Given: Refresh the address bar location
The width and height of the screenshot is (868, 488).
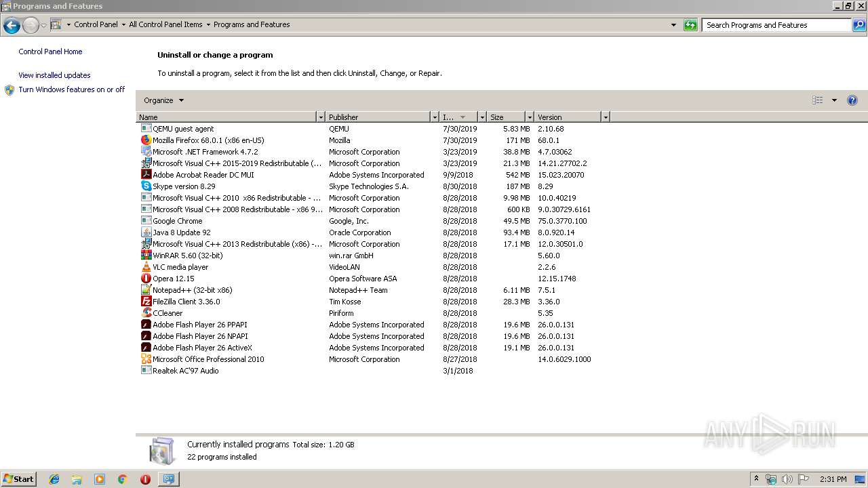Looking at the screenshot, I should point(690,25).
